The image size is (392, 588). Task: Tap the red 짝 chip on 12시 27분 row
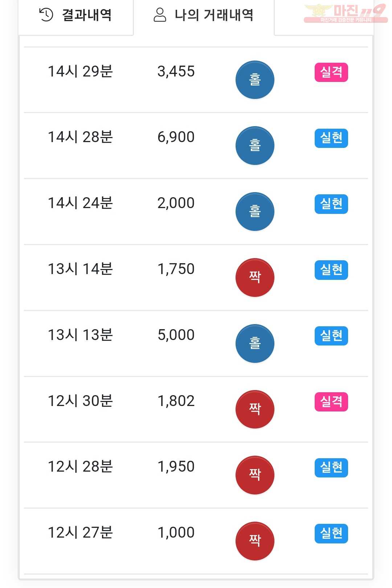[x=255, y=541]
